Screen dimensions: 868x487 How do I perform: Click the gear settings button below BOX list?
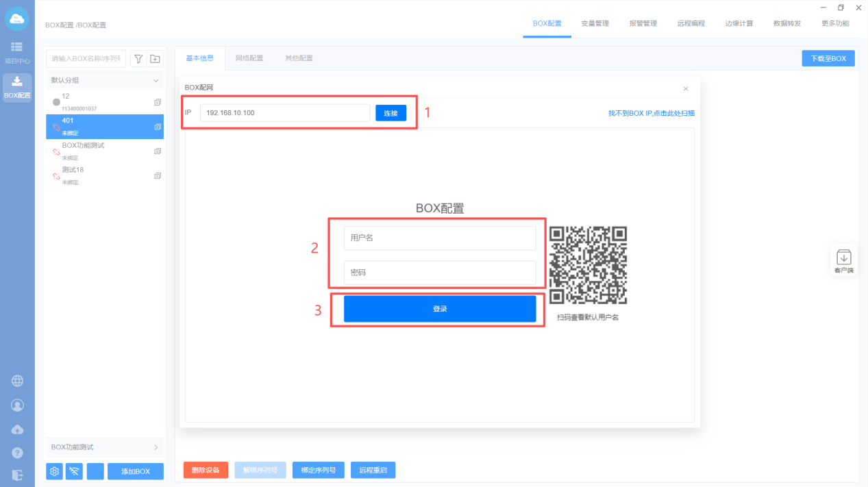pos(55,471)
